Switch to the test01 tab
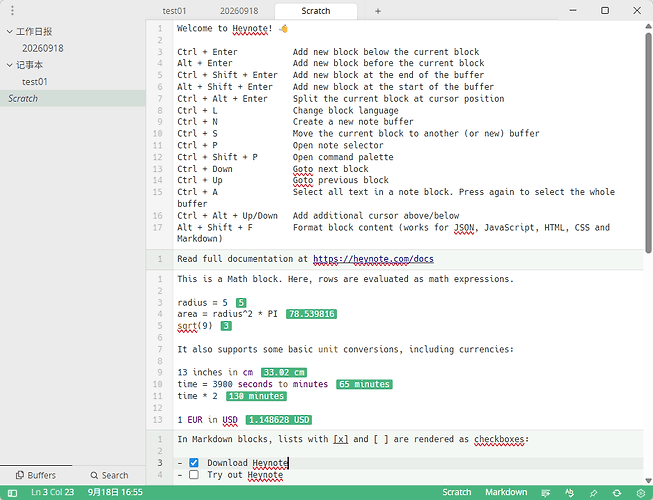Viewport: 653px width, 500px height. coord(174,11)
